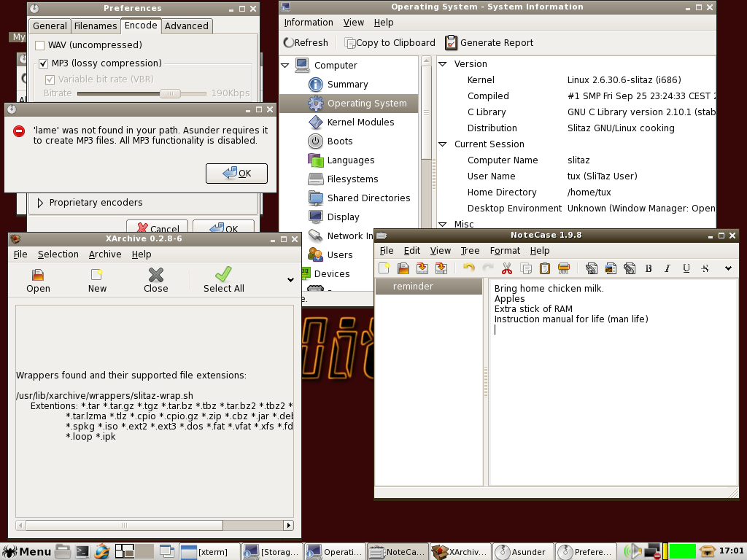
Task: Open the Tree menu in NoteCase
Action: (470, 251)
